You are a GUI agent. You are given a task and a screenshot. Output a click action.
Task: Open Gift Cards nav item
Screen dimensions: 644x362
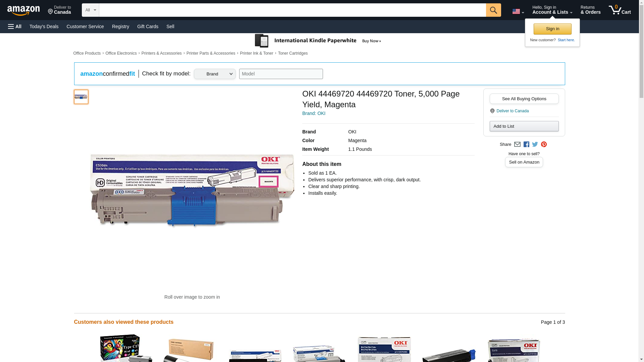click(148, 26)
